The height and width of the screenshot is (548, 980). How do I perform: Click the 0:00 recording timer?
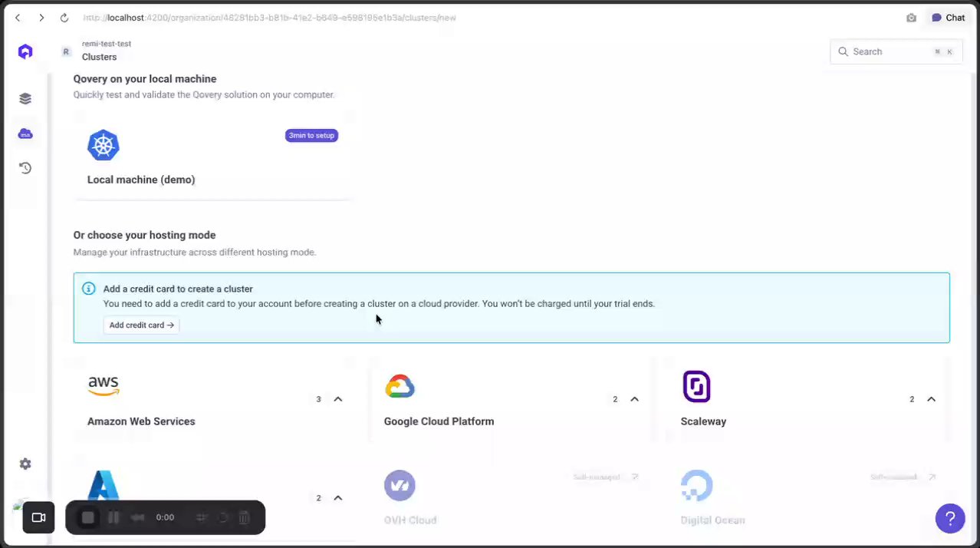pos(165,517)
